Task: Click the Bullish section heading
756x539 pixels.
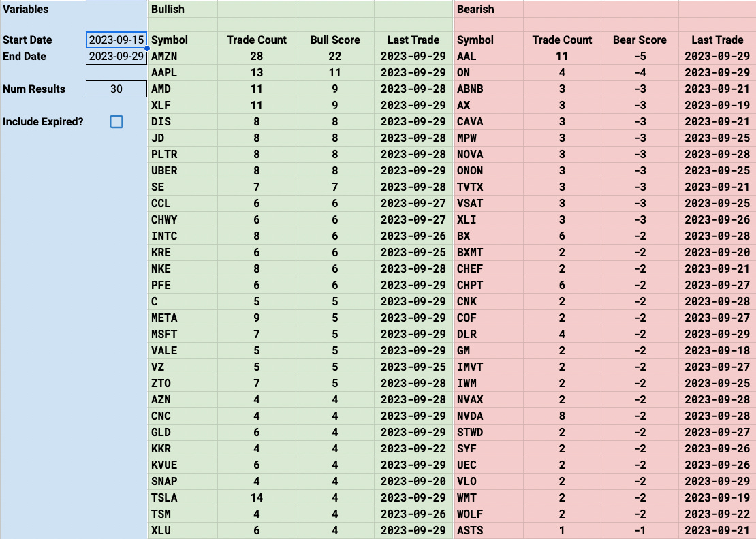Action: pyautogui.click(x=168, y=9)
